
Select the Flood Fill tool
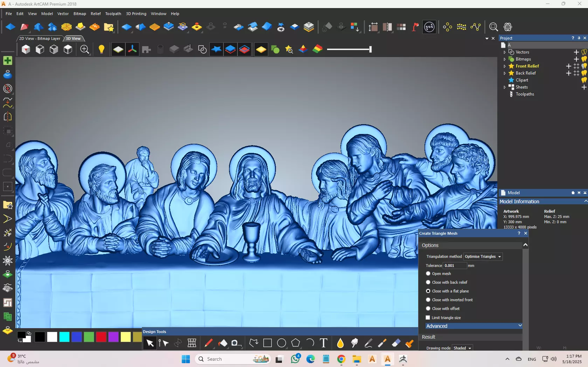click(222, 343)
